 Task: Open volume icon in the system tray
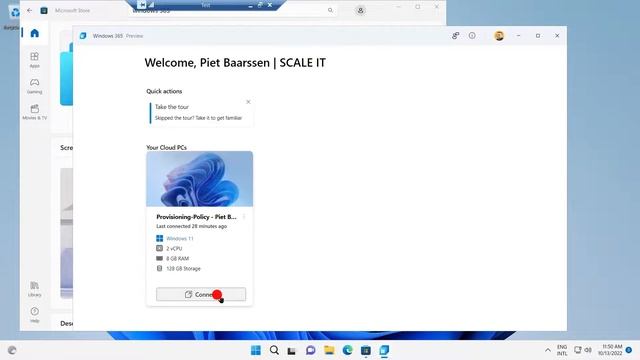tap(588, 350)
